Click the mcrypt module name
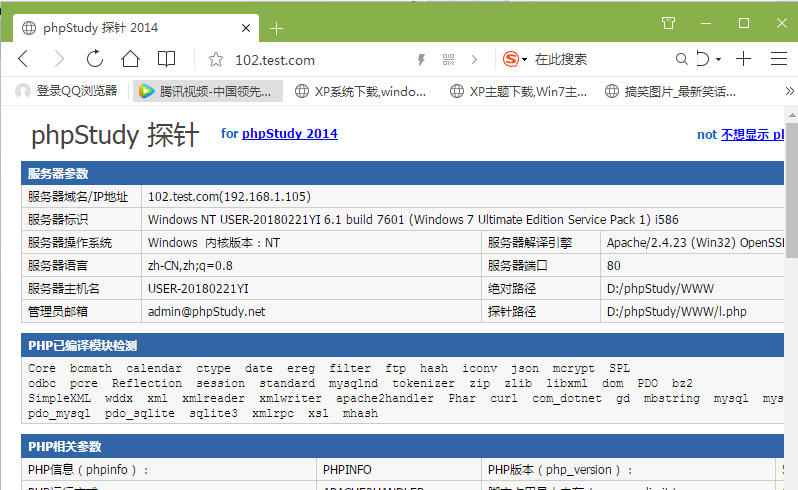 [x=574, y=368]
